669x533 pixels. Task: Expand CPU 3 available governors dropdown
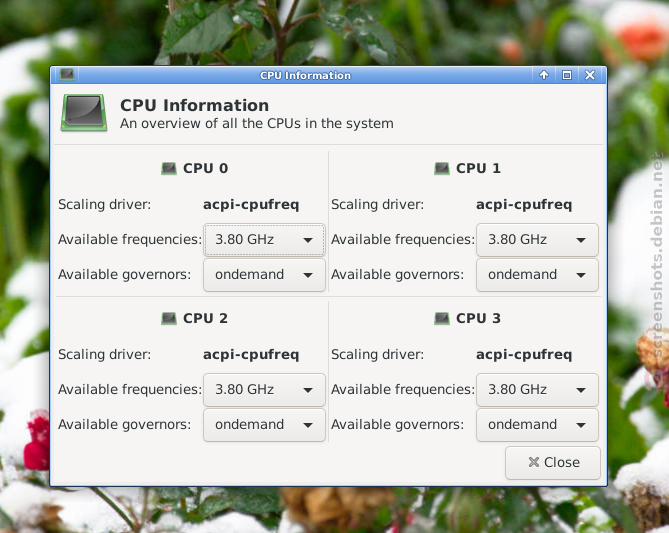[x=537, y=425]
